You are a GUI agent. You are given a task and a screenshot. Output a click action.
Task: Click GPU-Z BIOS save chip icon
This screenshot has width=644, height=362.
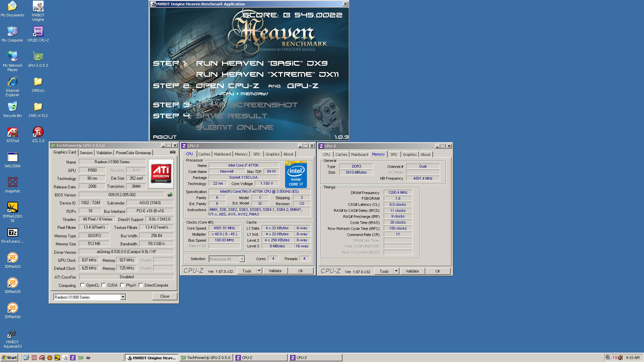pos(170,195)
